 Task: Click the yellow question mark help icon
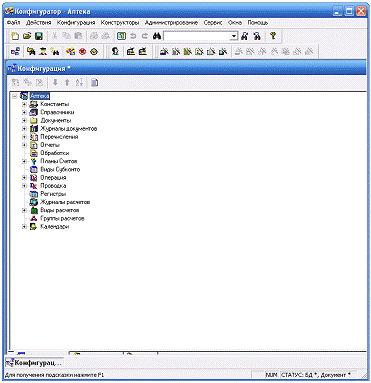pyautogui.click(x=273, y=36)
